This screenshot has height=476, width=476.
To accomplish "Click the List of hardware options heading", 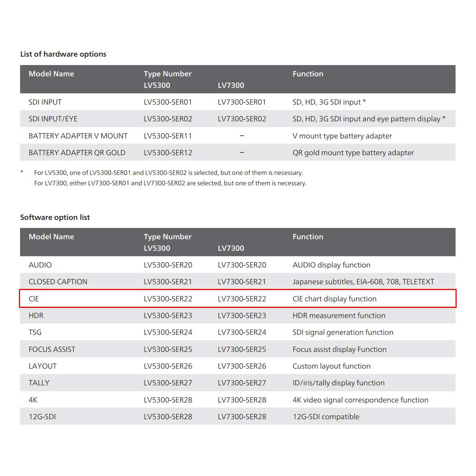I will click(63, 54).
